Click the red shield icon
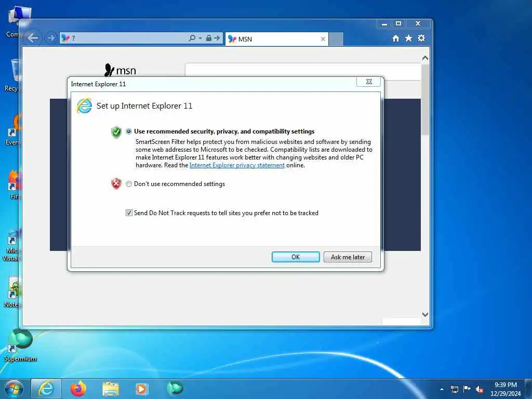The height and width of the screenshot is (399, 532). [116, 184]
